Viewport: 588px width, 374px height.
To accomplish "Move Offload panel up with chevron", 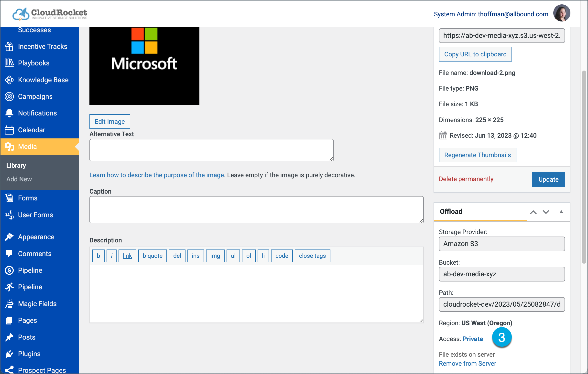I will tap(533, 212).
